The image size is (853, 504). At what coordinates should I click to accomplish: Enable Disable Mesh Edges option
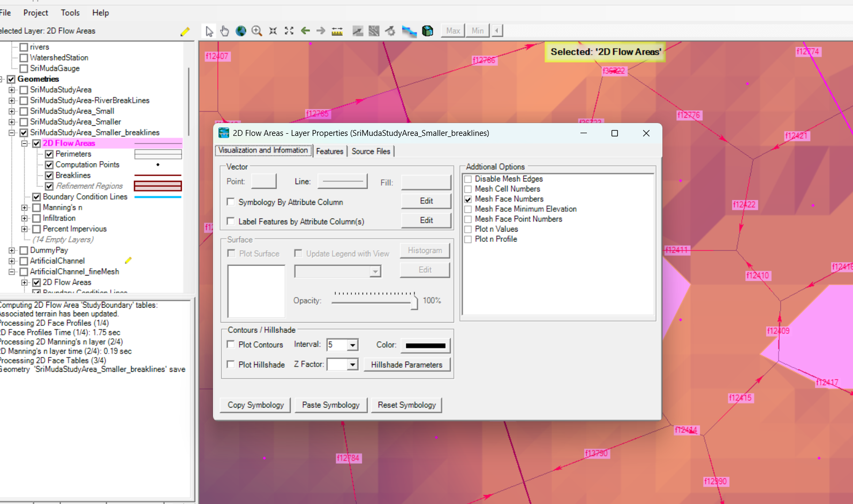468,179
